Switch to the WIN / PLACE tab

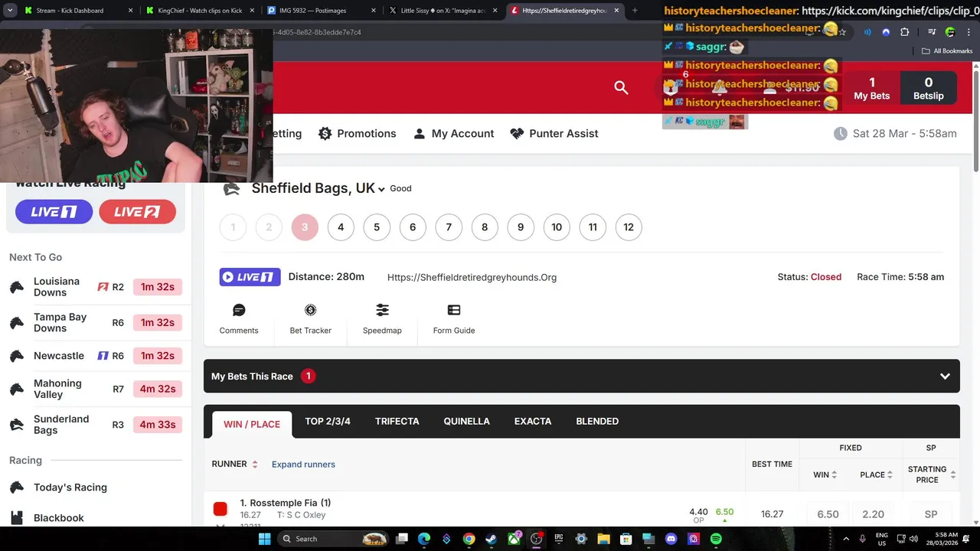point(252,424)
